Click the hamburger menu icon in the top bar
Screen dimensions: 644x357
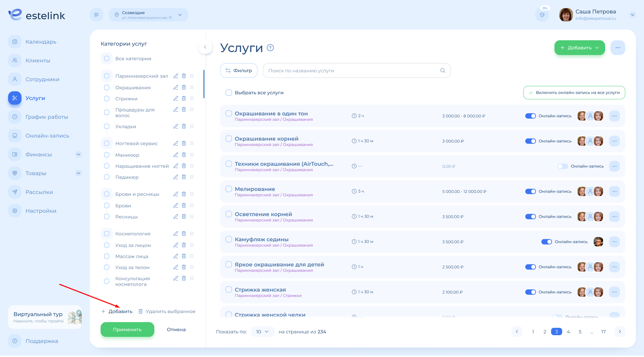(97, 15)
